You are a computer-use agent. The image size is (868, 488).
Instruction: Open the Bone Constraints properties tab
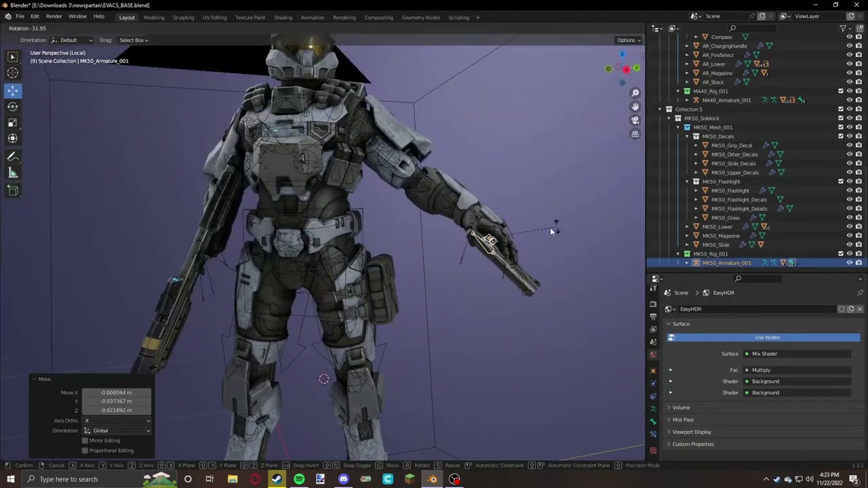[653, 434]
